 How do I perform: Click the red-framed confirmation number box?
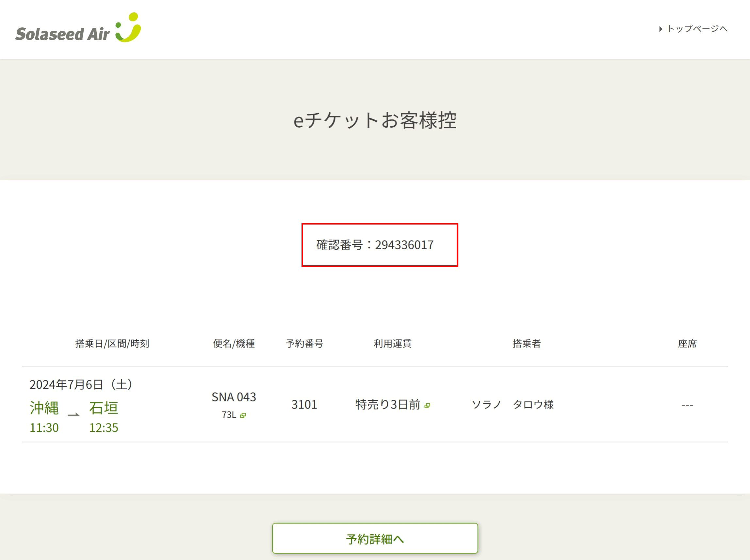coord(379,245)
